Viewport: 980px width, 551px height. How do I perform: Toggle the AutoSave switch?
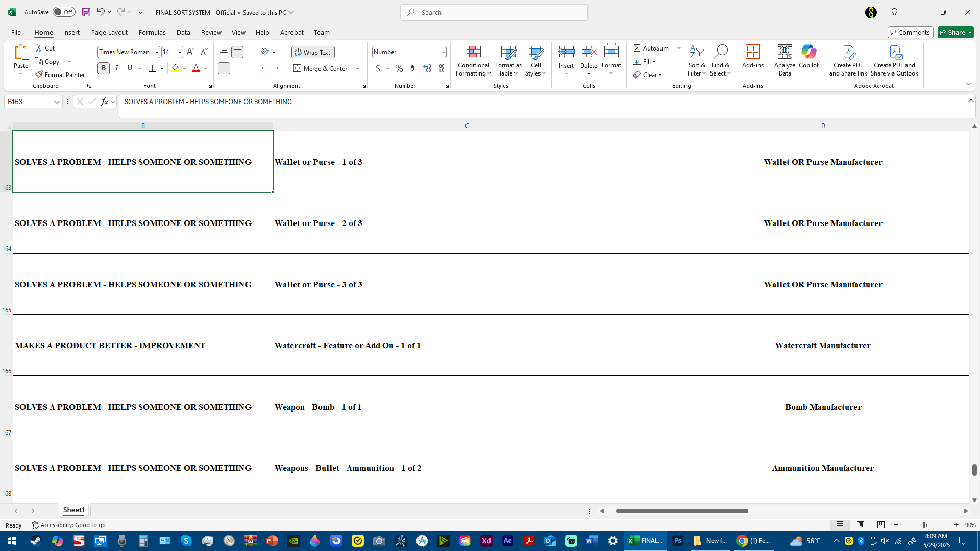pyautogui.click(x=64, y=12)
